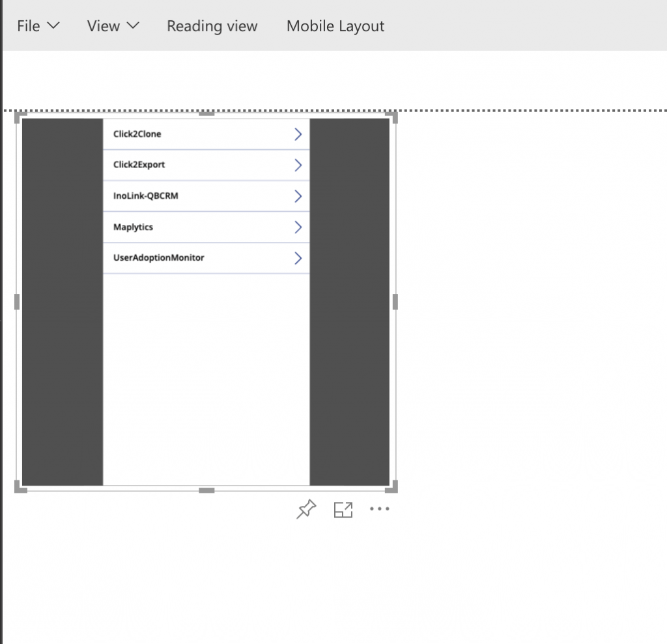
Task: Click the bottom-right resize handle of the visual
Action: pos(393,488)
